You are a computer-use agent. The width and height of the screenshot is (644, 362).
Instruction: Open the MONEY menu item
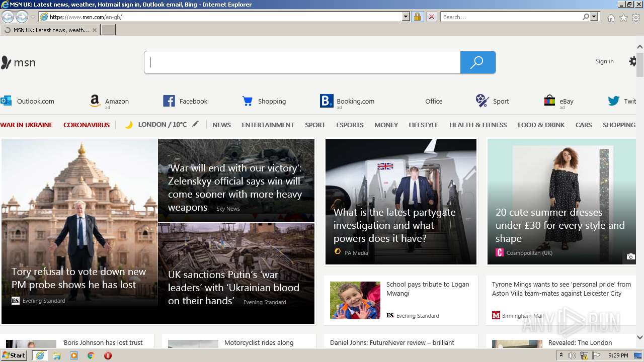tap(386, 125)
